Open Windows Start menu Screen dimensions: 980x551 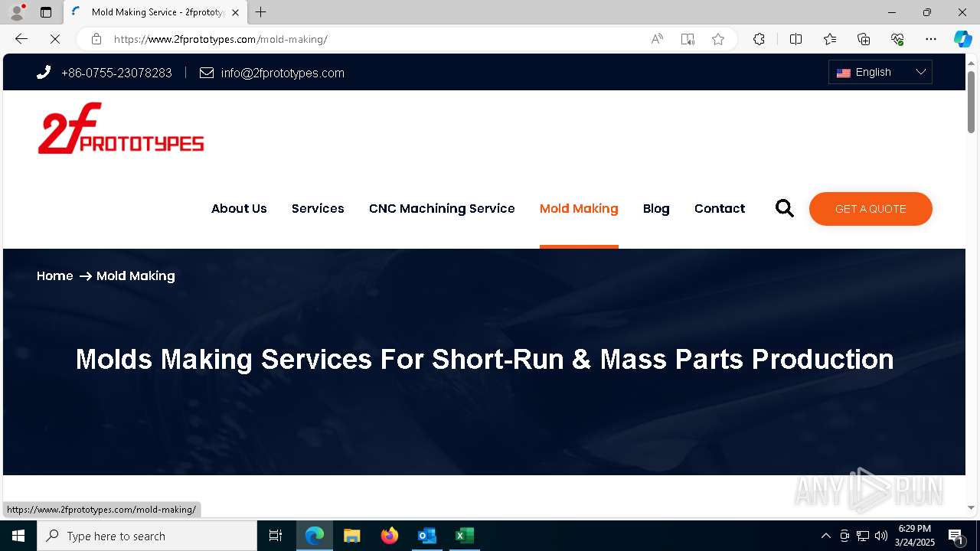click(18, 536)
